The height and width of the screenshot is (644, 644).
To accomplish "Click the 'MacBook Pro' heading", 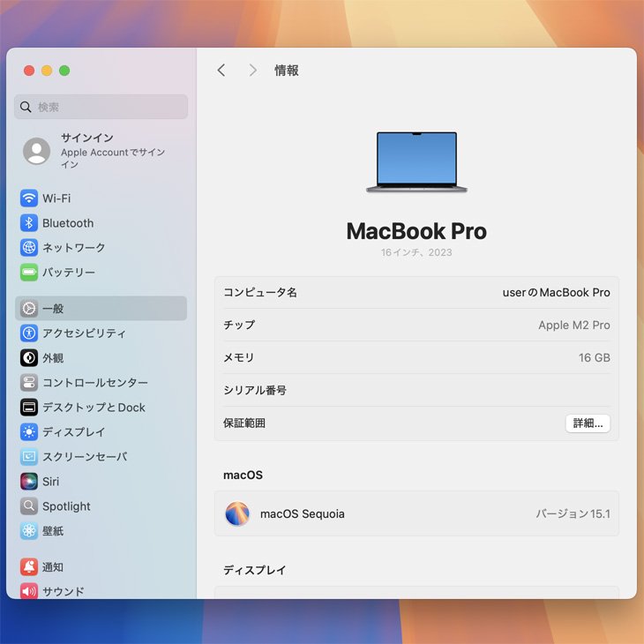I will coord(416,231).
